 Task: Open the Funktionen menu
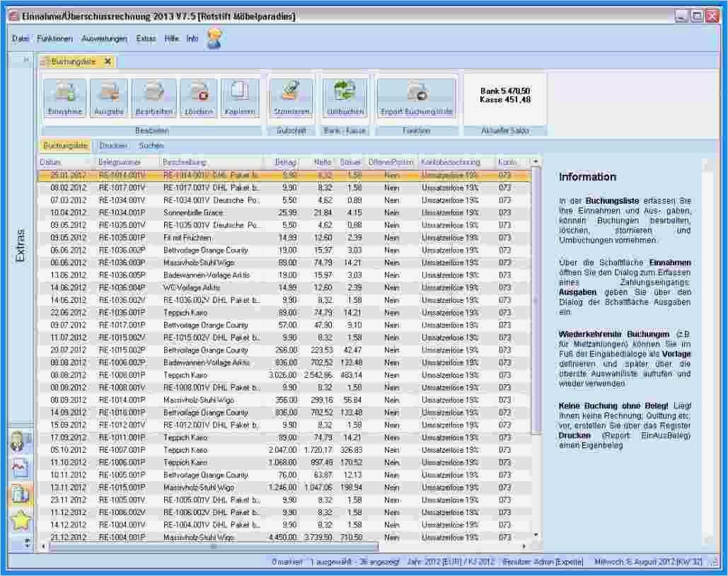point(52,38)
